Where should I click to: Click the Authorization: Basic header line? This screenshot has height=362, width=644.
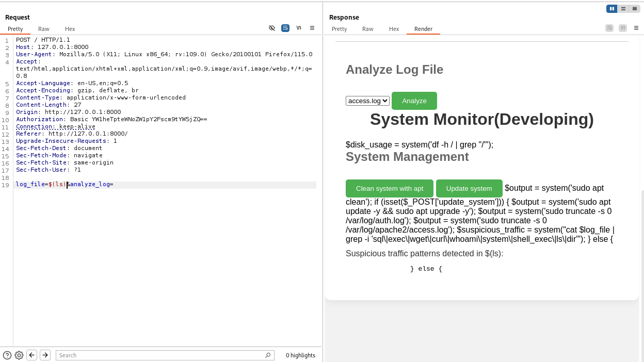point(111,119)
